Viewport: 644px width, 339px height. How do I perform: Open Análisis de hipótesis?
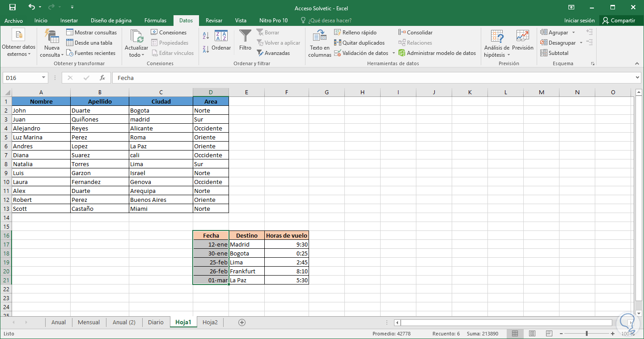496,43
